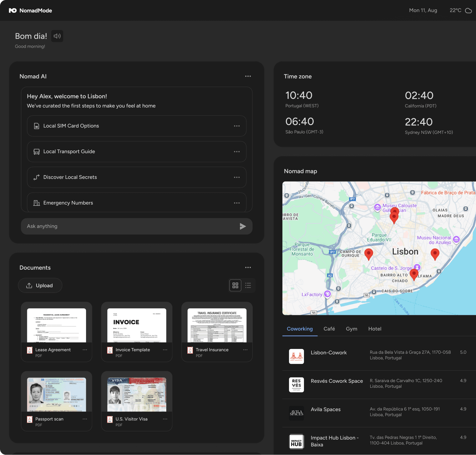Select the Local SIM Card Options item
The image size is (476, 455).
[136, 126]
